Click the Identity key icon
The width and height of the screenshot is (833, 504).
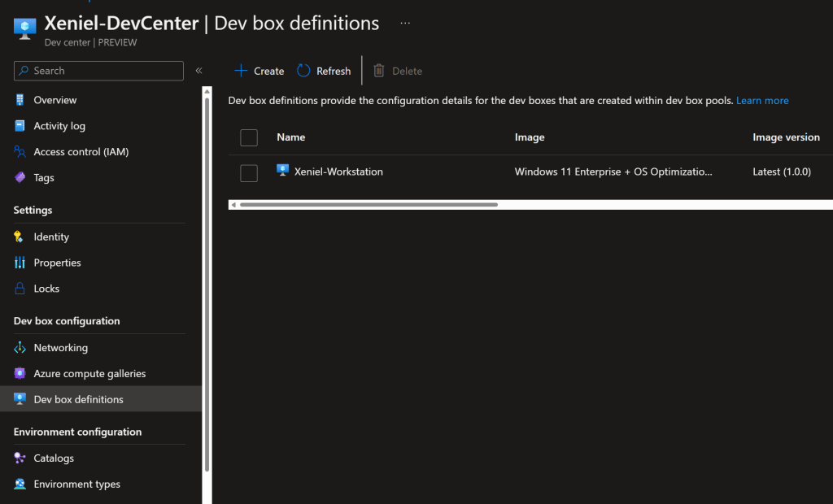[x=20, y=237]
